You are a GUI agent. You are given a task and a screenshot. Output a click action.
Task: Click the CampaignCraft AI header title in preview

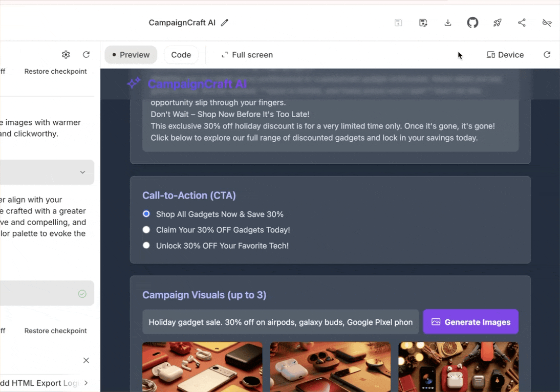click(x=197, y=84)
